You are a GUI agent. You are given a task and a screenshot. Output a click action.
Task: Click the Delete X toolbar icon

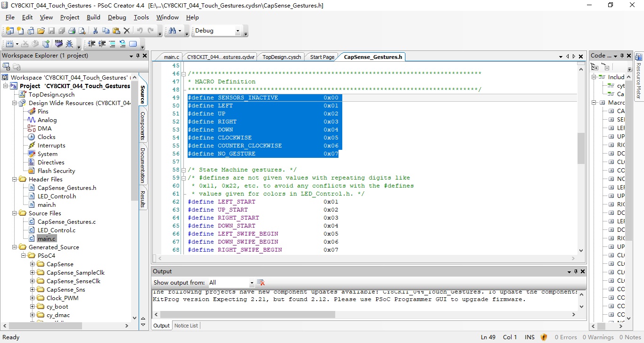point(126,31)
